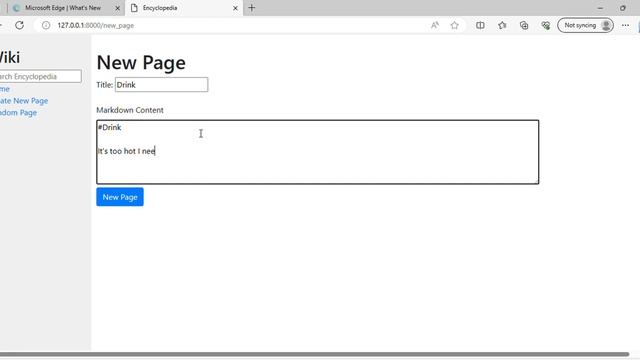View site information icon in address bar

[46, 25]
